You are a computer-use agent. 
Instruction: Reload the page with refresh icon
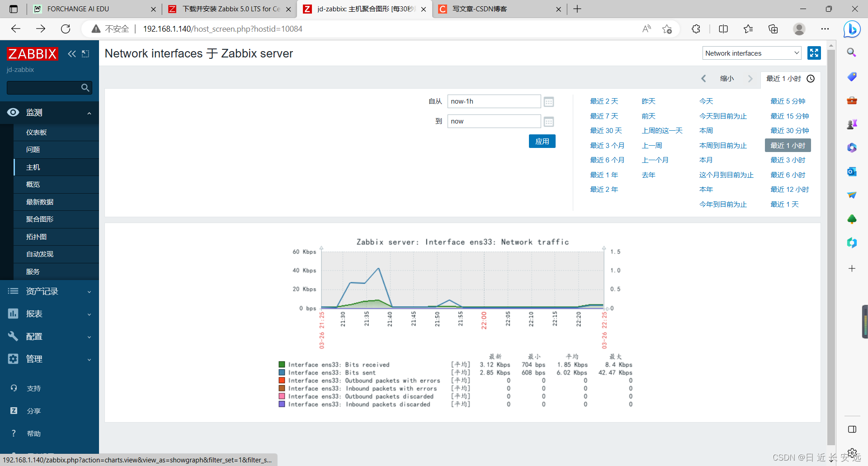[x=66, y=29]
